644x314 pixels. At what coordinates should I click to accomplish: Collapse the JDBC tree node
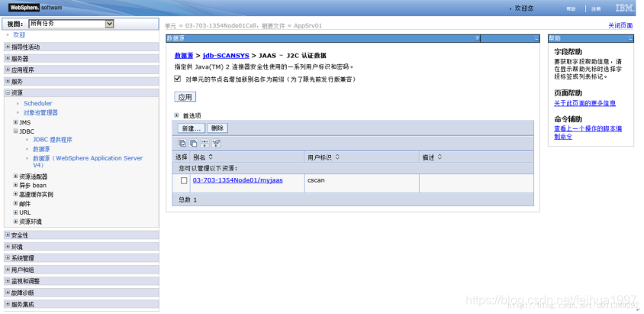click(x=16, y=131)
